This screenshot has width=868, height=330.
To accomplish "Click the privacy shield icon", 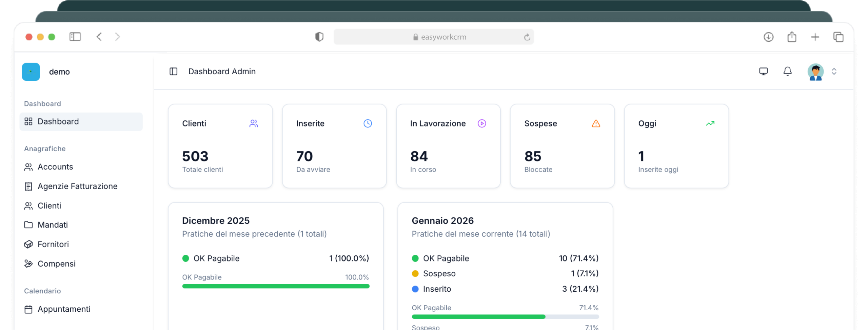I will (319, 37).
